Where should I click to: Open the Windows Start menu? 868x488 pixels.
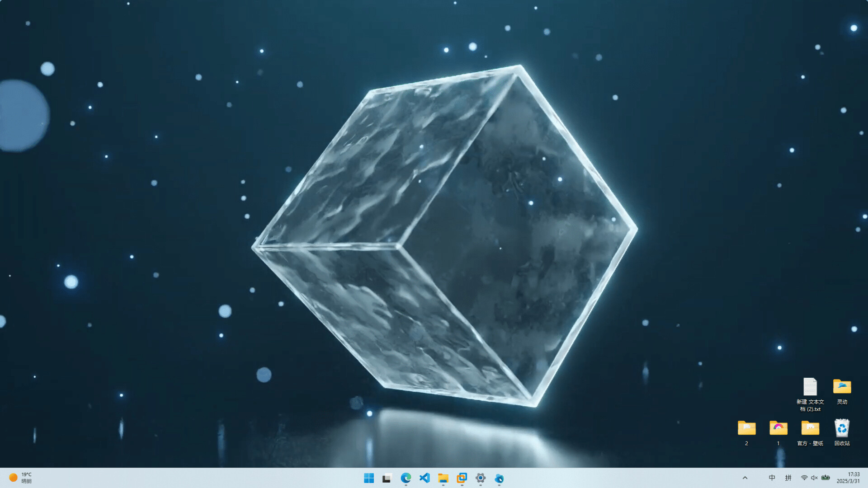(x=369, y=478)
